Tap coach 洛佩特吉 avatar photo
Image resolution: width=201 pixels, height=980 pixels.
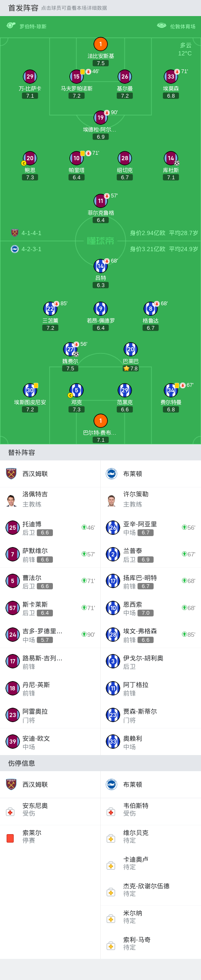[11, 500]
